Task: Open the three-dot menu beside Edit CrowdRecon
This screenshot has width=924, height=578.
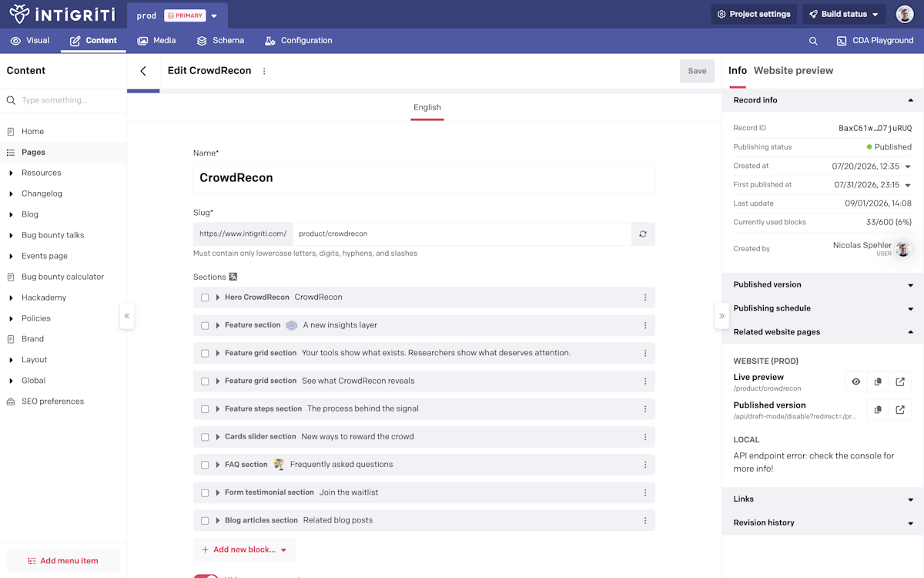Action: [264, 71]
